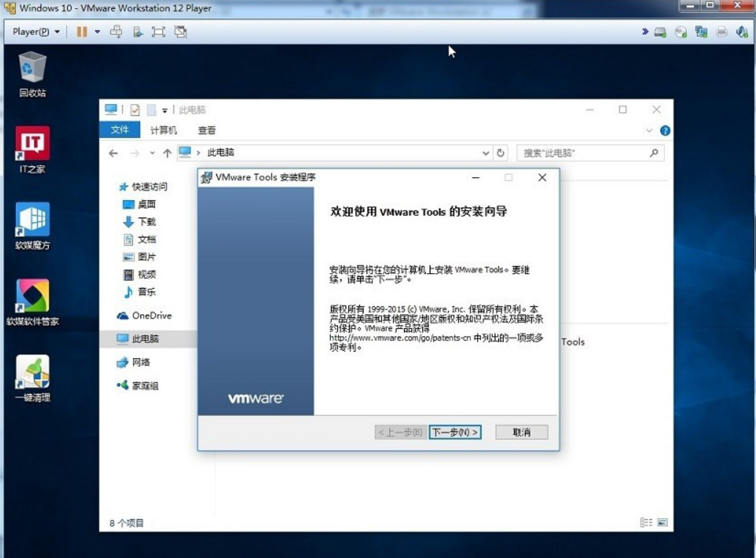The height and width of the screenshot is (558, 756).
Task: Open the power options arrow beside the pause icon
Action: tap(97, 32)
